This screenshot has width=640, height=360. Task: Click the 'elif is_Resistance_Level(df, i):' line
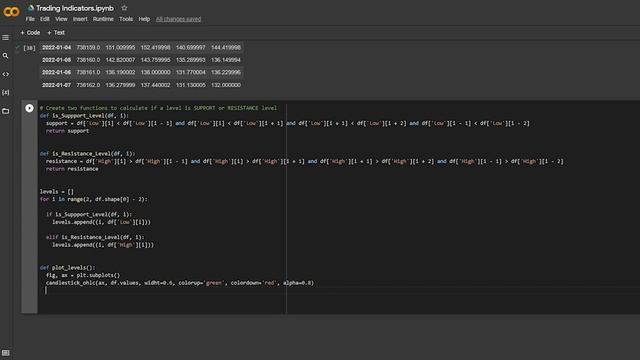(x=95, y=237)
